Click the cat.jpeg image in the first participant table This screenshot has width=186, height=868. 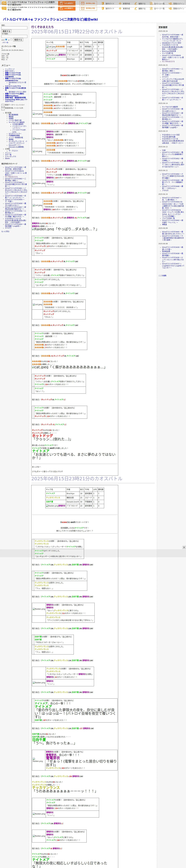[x=51, y=47]
